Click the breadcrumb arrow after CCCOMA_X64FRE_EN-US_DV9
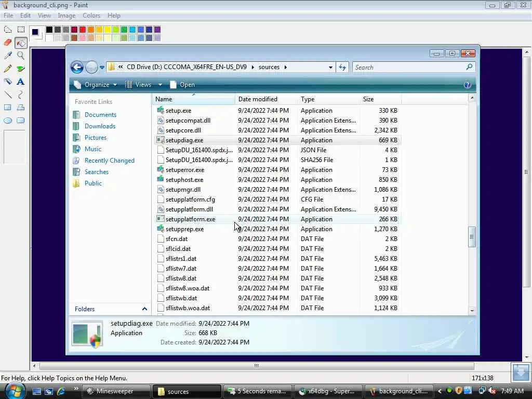Image resolution: width=532 pixels, height=399 pixels. coord(253,67)
